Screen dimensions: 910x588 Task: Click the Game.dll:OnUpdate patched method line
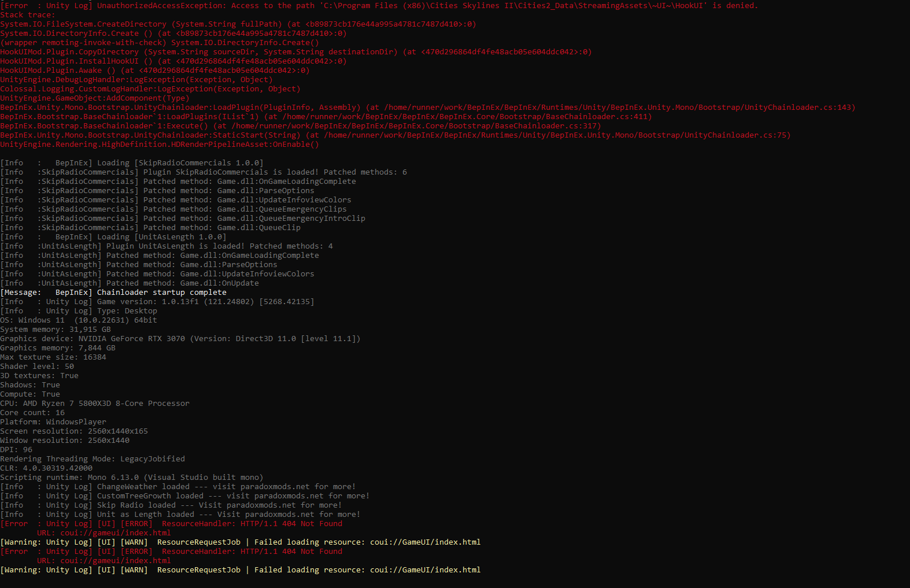[x=130, y=283]
